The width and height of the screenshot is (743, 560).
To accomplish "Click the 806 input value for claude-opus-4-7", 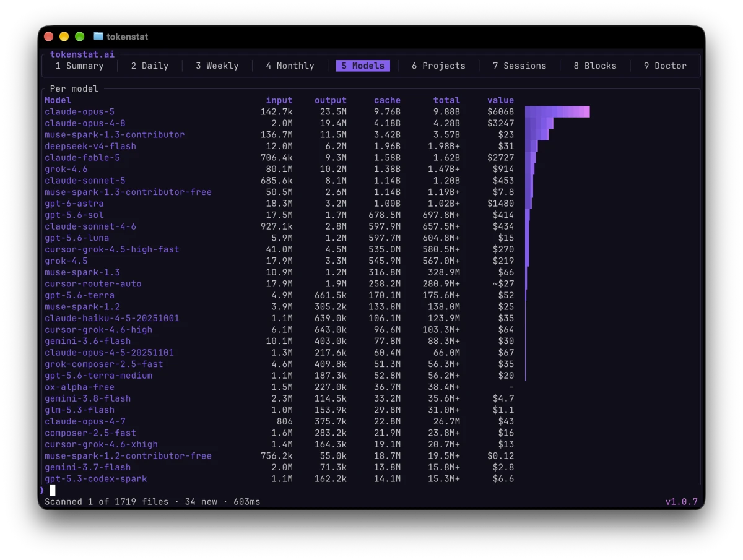I will tap(285, 421).
